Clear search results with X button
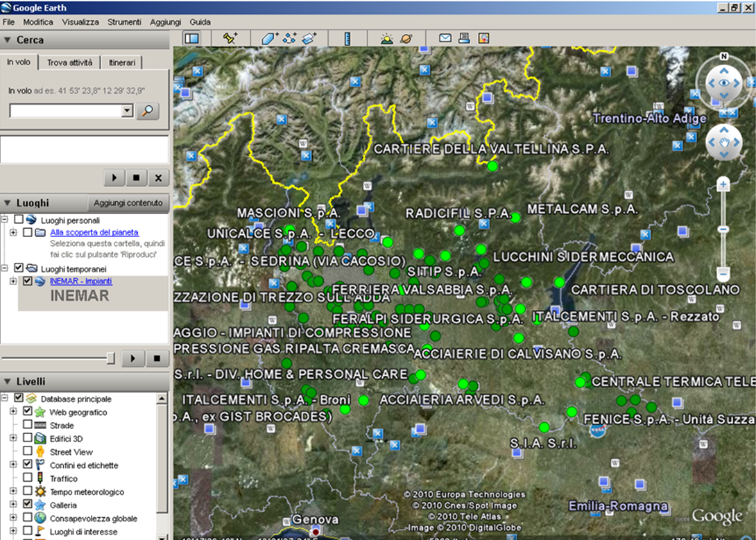This screenshot has height=540, width=756. (158, 177)
